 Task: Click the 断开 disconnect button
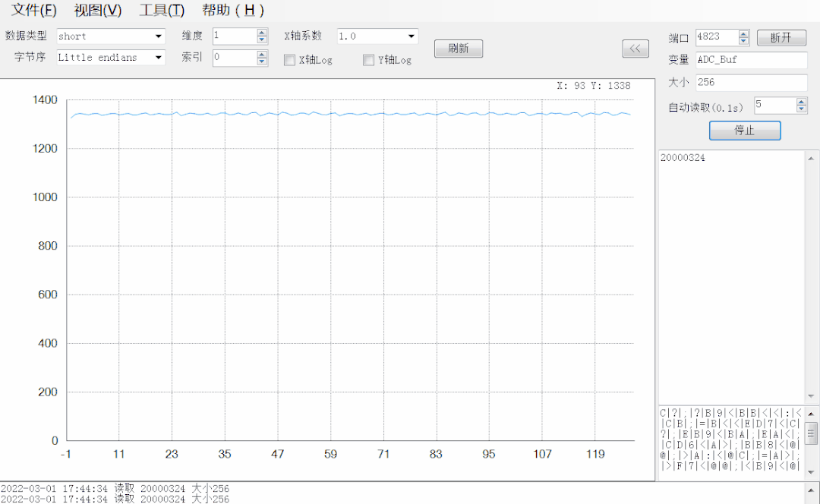tap(781, 38)
